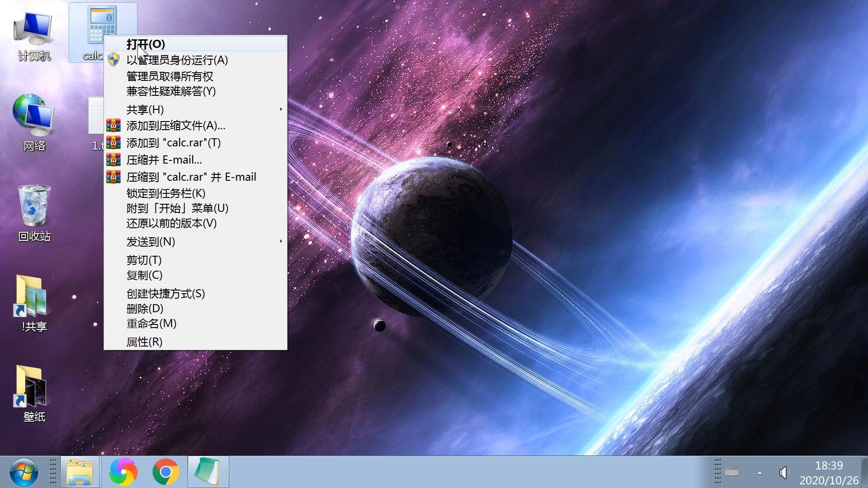Click 属性(R) in context menu
Viewport: 868px width, 488px height.
(x=145, y=342)
